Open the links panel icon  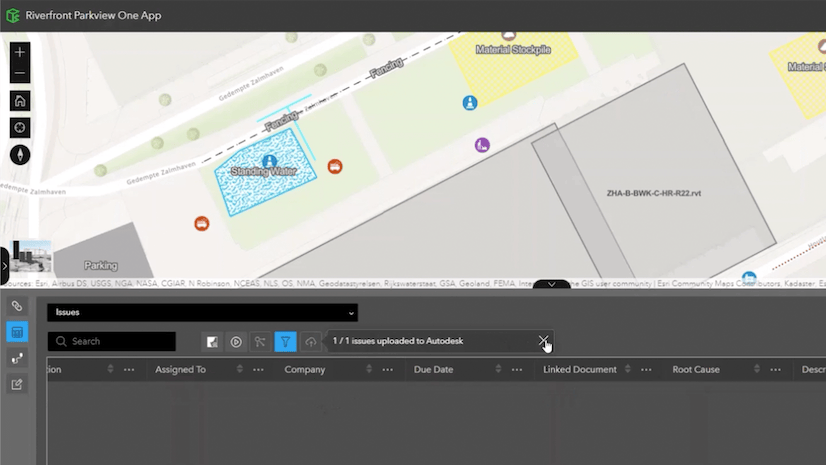tap(17, 306)
